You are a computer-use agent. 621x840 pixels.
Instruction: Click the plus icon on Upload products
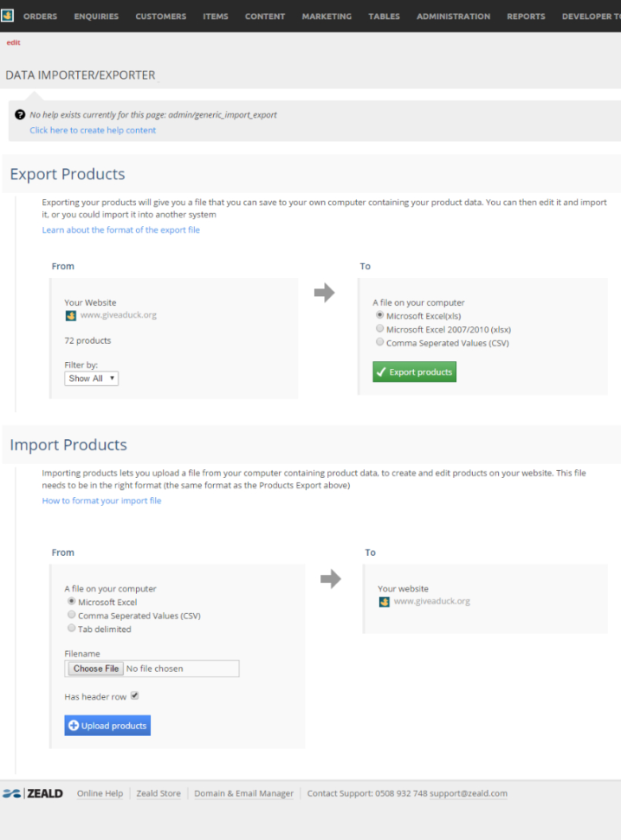click(x=75, y=726)
